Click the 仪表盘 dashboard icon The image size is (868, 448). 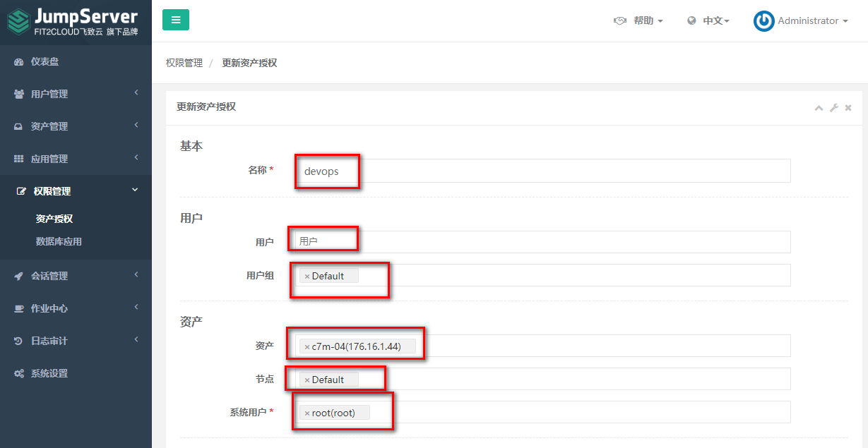coord(19,62)
